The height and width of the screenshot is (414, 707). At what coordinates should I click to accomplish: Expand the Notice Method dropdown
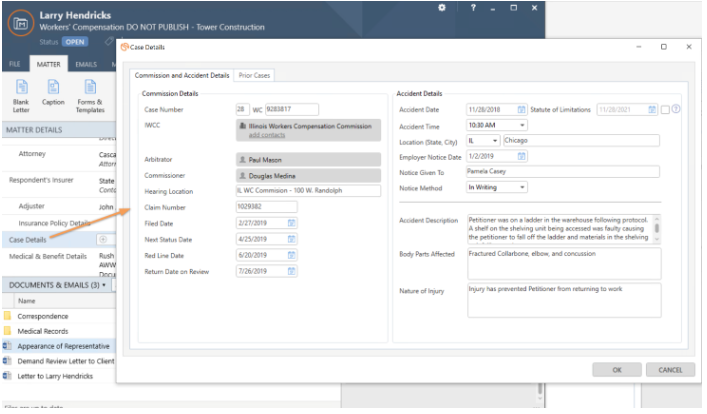point(522,187)
